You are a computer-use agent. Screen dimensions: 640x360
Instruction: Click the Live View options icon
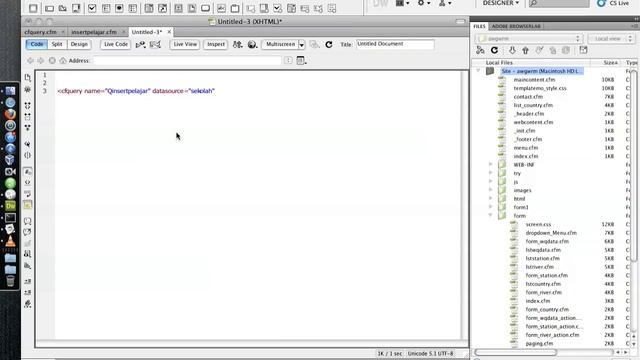[301, 61]
